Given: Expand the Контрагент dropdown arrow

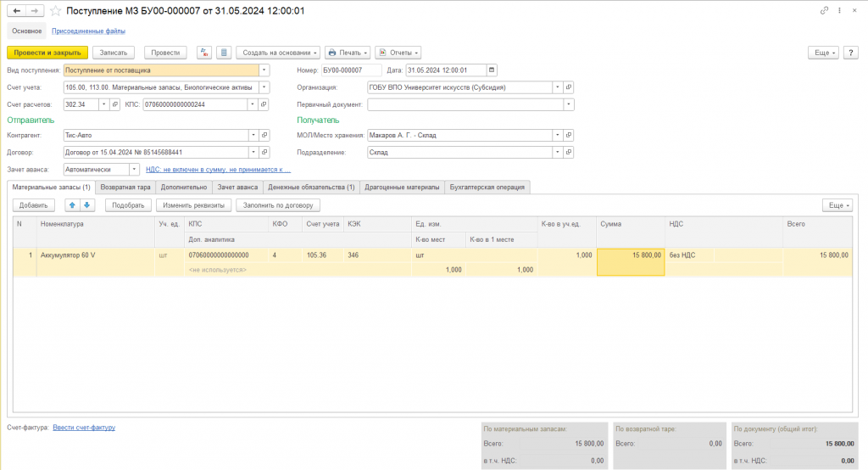Looking at the screenshot, I should tap(253, 135).
